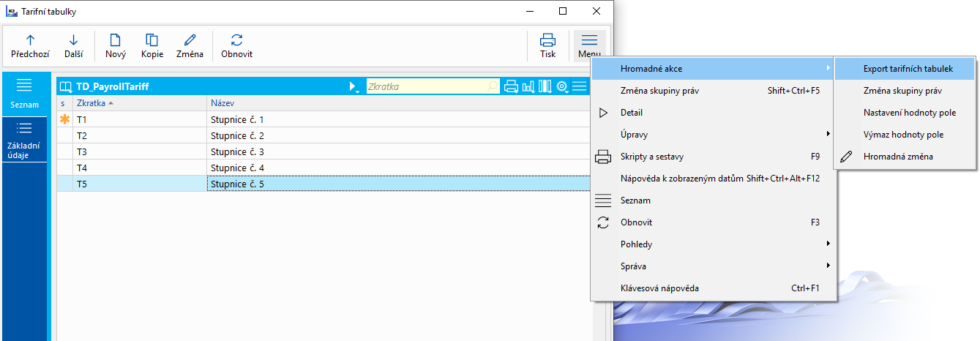This screenshot has width=980, height=341.
Task: Choose the Seznam menu entry
Action: click(x=713, y=201)
